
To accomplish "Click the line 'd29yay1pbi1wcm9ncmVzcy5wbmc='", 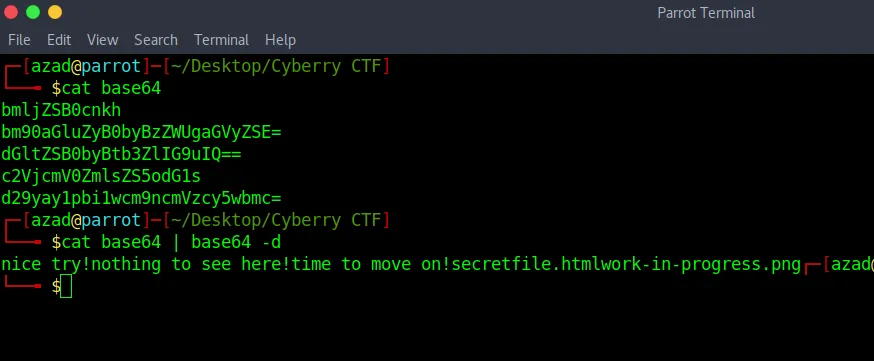I will pos(141,198).
